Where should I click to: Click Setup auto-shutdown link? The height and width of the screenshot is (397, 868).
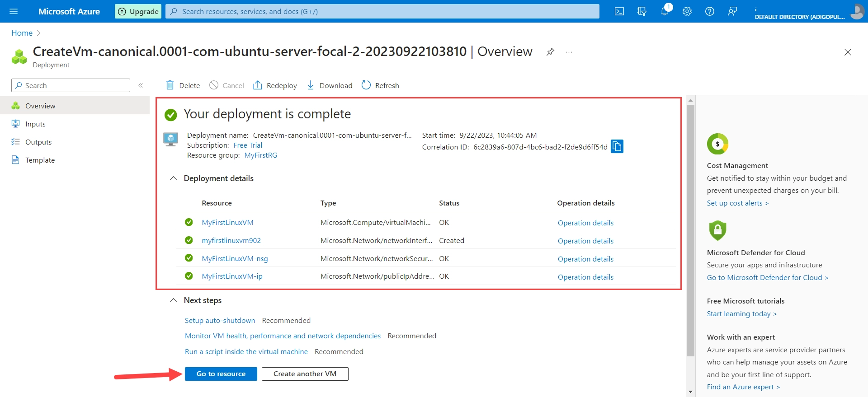click(x=220, y=320)
